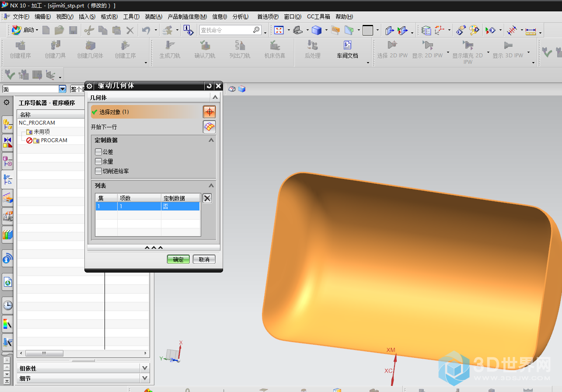Click the Save disk icon
Screen dimensions: 562x392
pyautogui.click(x=73, y=30)
